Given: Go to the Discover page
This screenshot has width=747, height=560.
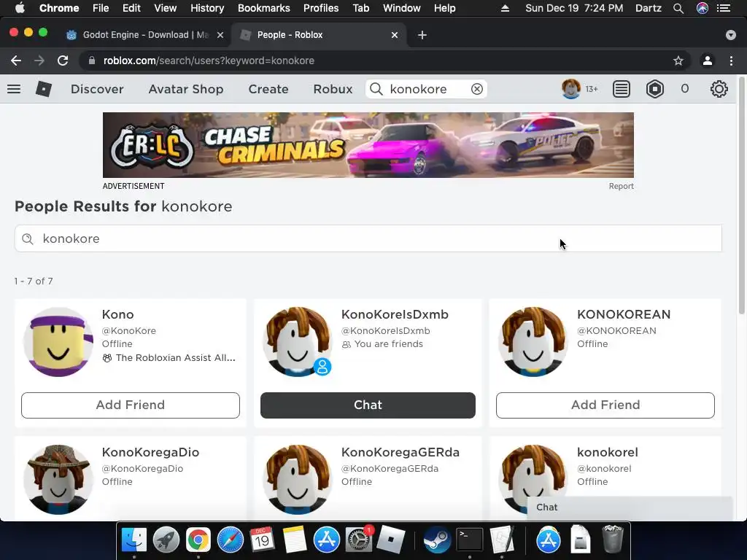Looking at the screenshot, I should (x=97, y=89).
